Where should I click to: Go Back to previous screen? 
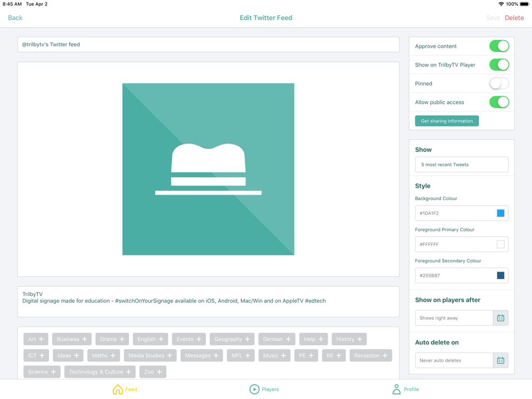[x=15, y=18]
